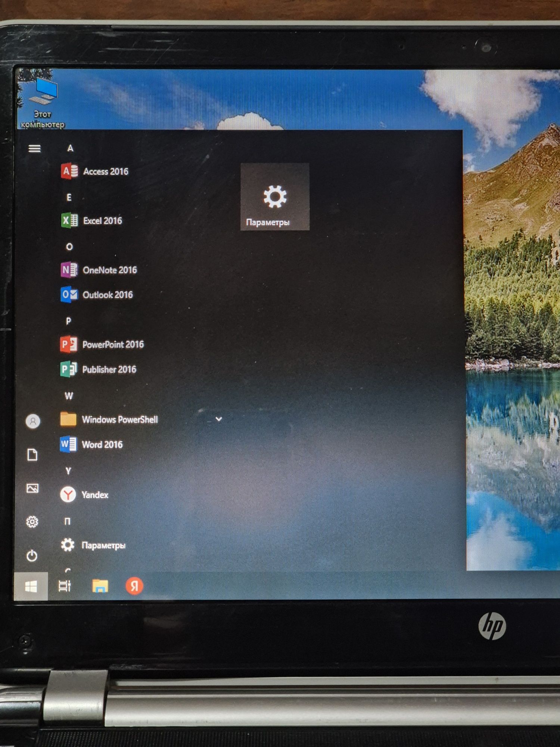Image resolution: width=560 pixels, height=747 pixels.
Task: Click the letter W group header
Action: point(69,396)
